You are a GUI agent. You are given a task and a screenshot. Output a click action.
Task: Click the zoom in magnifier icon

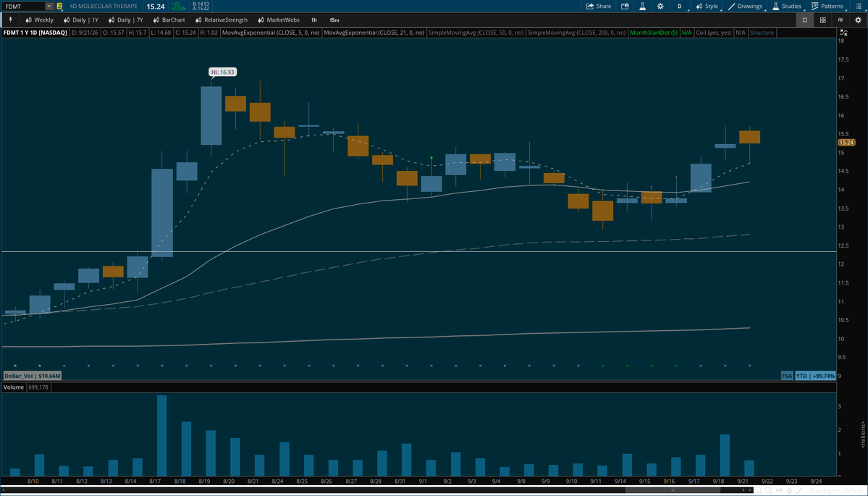coord(769,490)
